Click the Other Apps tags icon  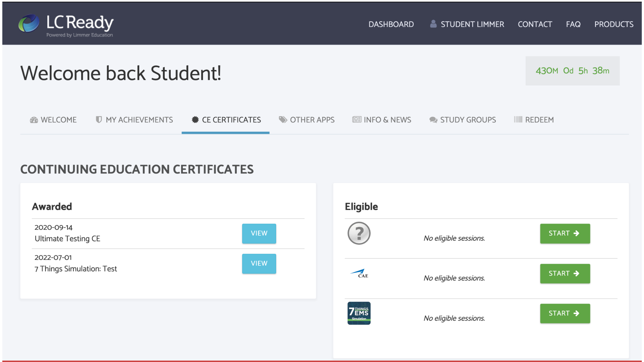click(283, 120)
